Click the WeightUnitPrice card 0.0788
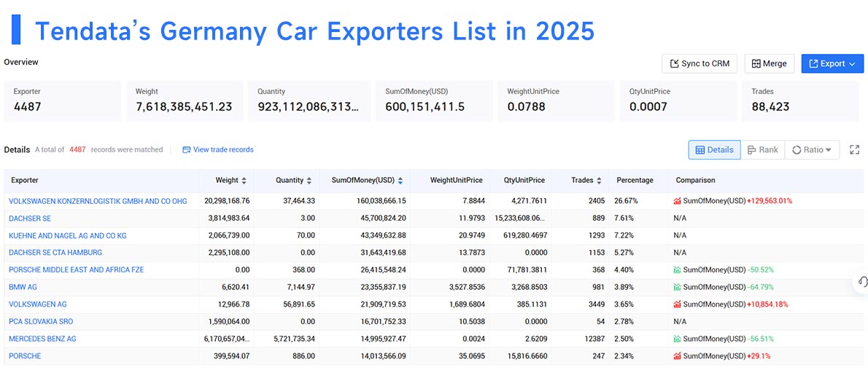The width and height of the screenshot is (868, 373). click(557, 101)
